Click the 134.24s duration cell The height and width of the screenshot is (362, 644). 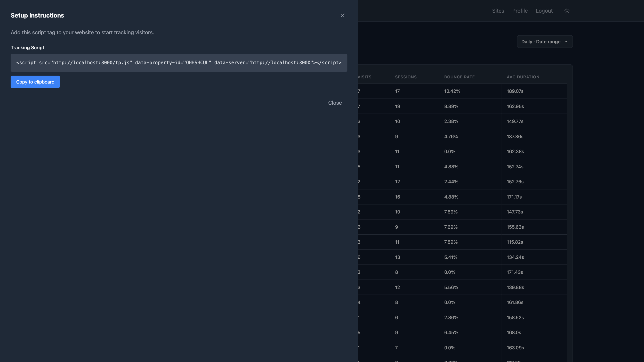coord(515,257)
